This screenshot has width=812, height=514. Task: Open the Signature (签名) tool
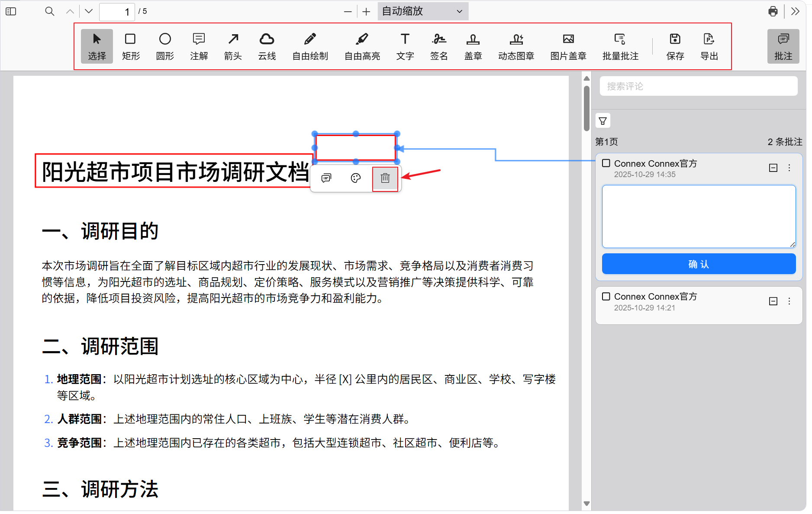[439, 46]
